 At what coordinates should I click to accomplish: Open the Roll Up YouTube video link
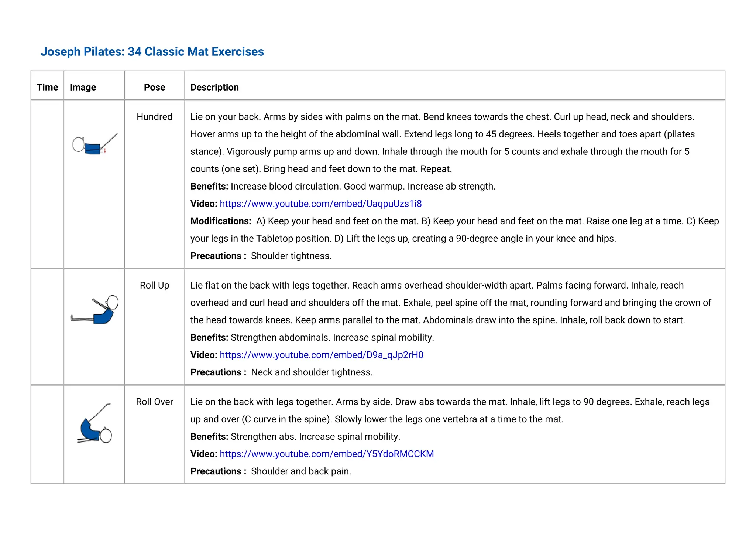point(321,355)
